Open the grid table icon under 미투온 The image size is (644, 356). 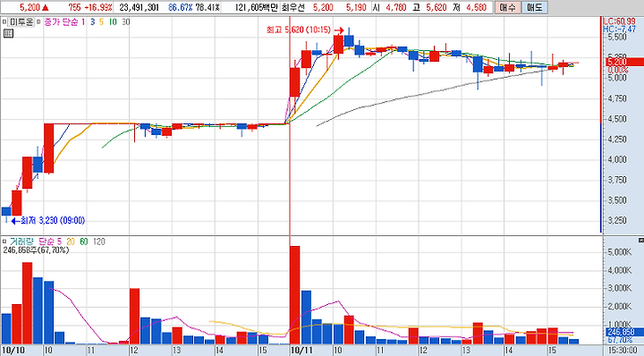(x=8, y=34)
